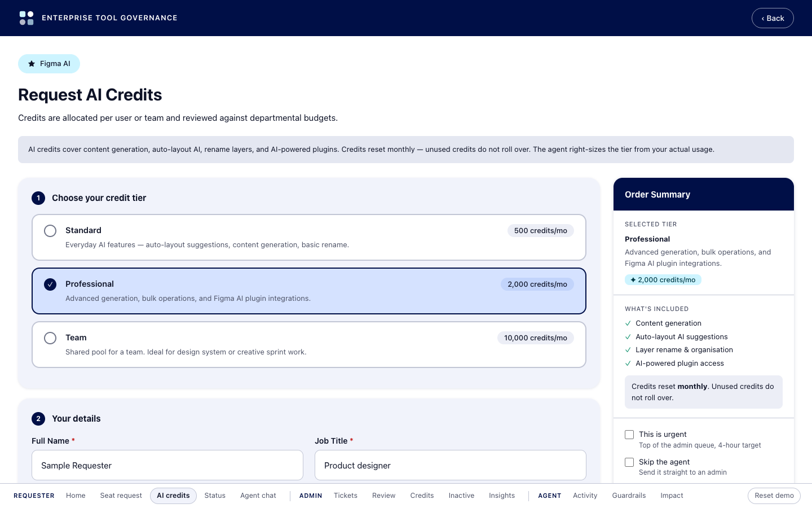Enable the This is urgent checkbox
This screenshot has height=508, width=812.
pyautogui.click(x=629, y=435)
